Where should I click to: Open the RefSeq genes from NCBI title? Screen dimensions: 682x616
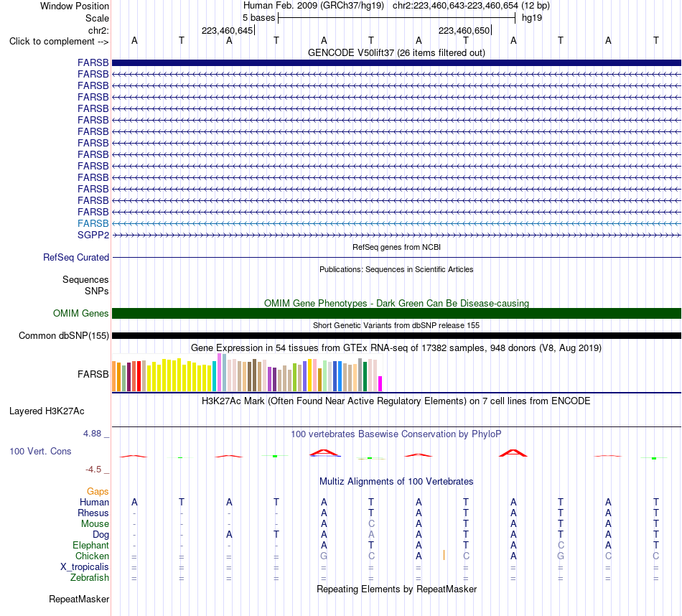(x=396, y=247)
